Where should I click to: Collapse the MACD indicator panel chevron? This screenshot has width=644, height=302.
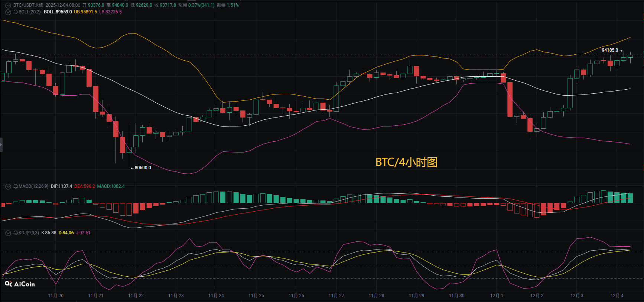(x=8, y=186)
